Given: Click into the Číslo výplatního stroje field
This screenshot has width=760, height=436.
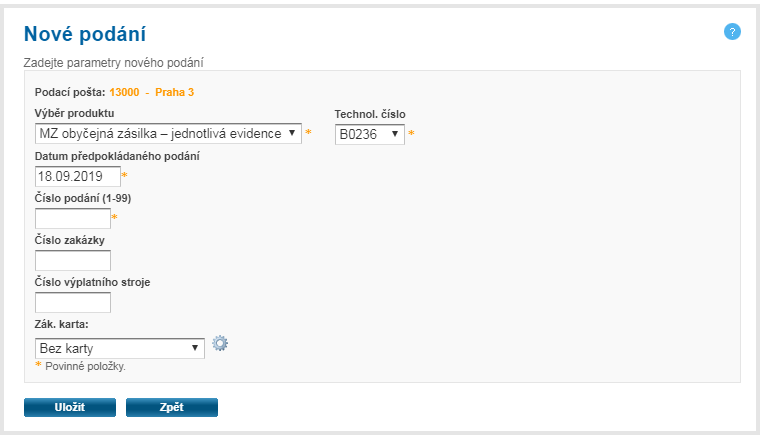Looking at the screenshot, I should [x=72, y=302].
